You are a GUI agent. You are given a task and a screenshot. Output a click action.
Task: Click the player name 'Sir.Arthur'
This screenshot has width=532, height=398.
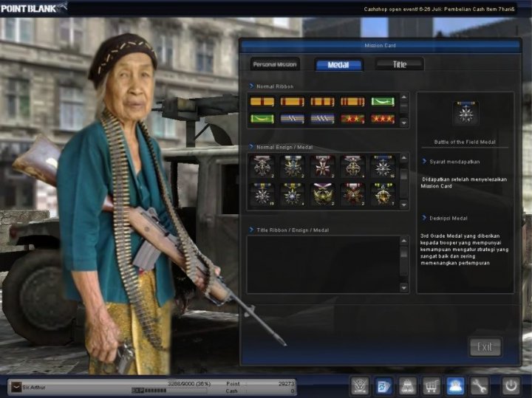coord(33,387)
